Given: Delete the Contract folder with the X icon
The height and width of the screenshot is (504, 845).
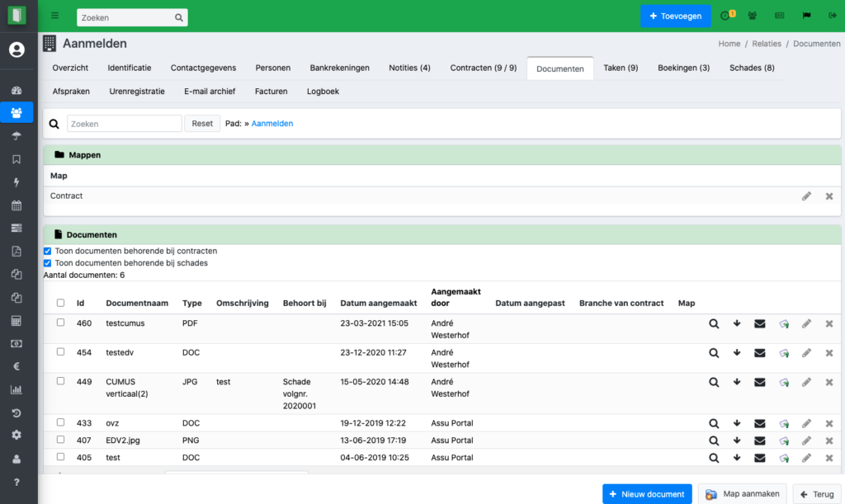Looking at the screenshot, I should [829, 196].
